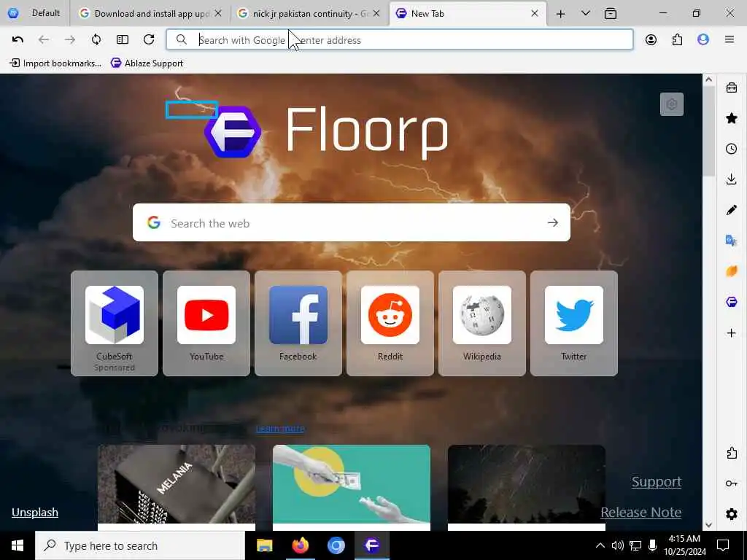This screenshot has height=560, width=747.
Task: Submit search with the arrow button
Action: pyautogui.click(x=553, y=222)
